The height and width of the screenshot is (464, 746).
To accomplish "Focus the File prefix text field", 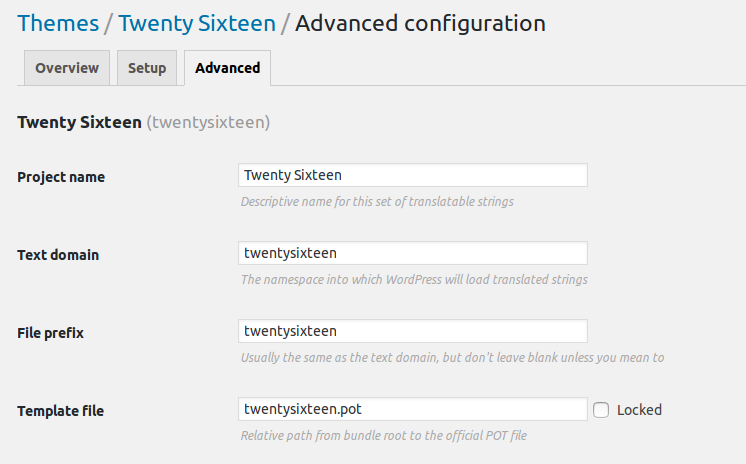I will (412, 331).
